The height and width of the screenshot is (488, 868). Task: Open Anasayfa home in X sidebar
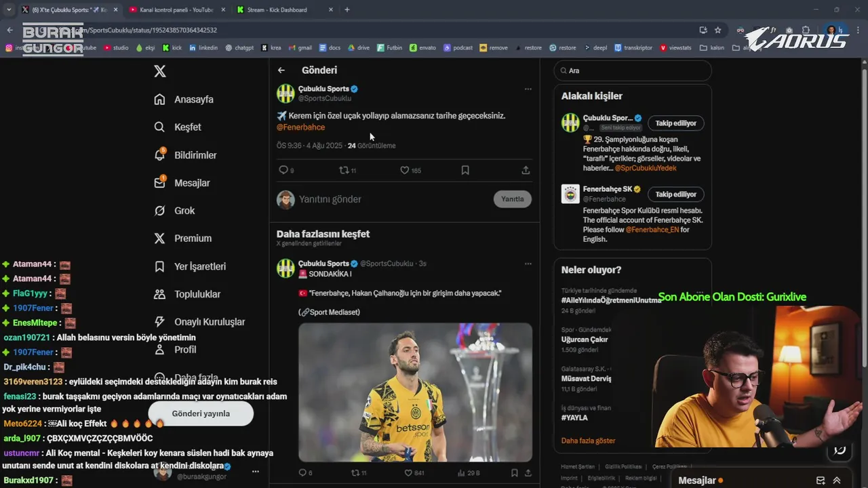(x=184, y=100)
